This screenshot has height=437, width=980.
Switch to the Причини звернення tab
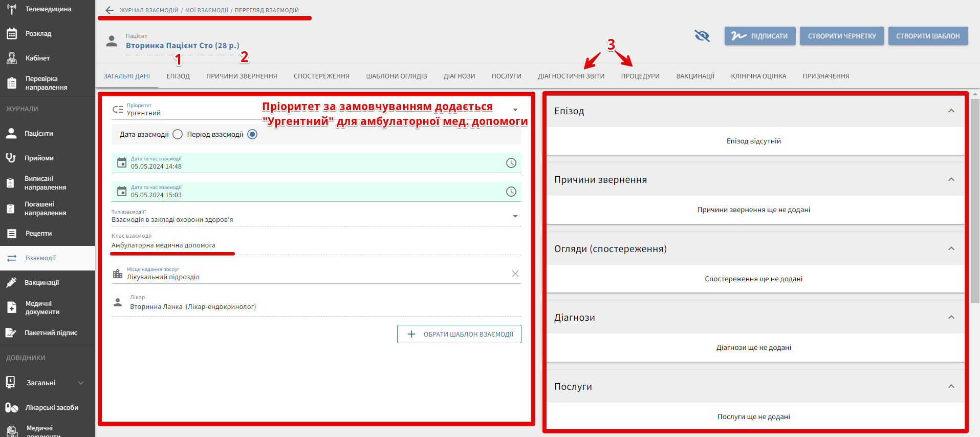pos(242,76)
